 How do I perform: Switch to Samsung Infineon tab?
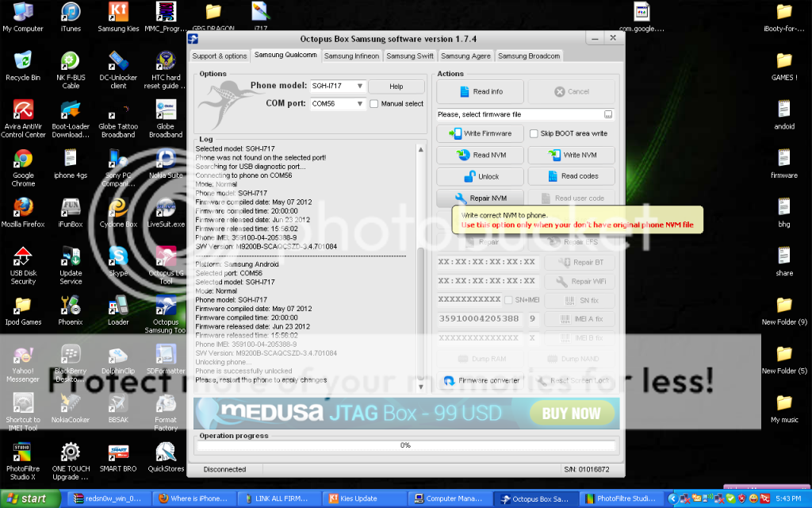pyautogui.click(x=351, y=56)
